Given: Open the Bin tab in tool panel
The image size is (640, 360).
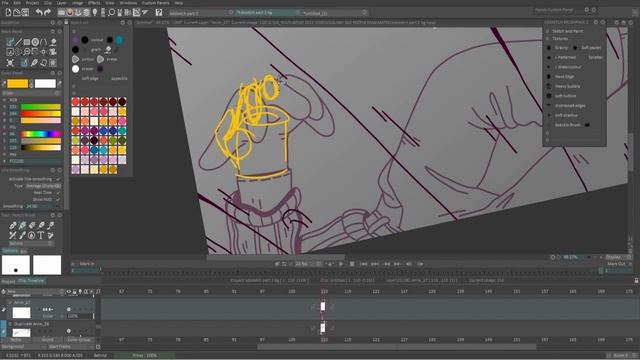Looking at the screenshot, I should [x=23, y=251].
